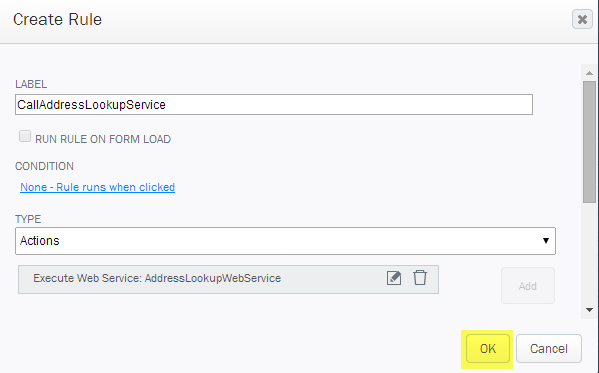Click the Create Rule dialog title

click(x=57, y=19)
